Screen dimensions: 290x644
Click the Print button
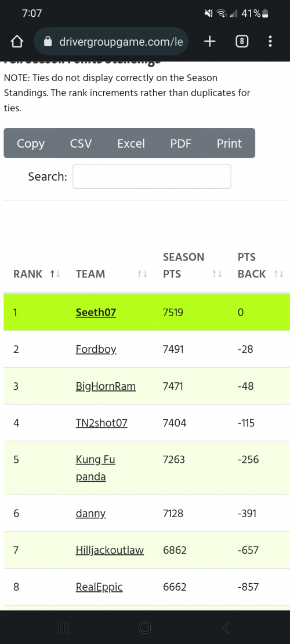pos(230,144)
